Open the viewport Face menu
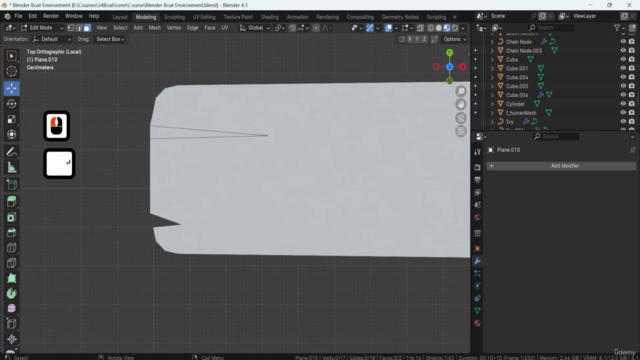The image size is (640, 360). point(210,28)
